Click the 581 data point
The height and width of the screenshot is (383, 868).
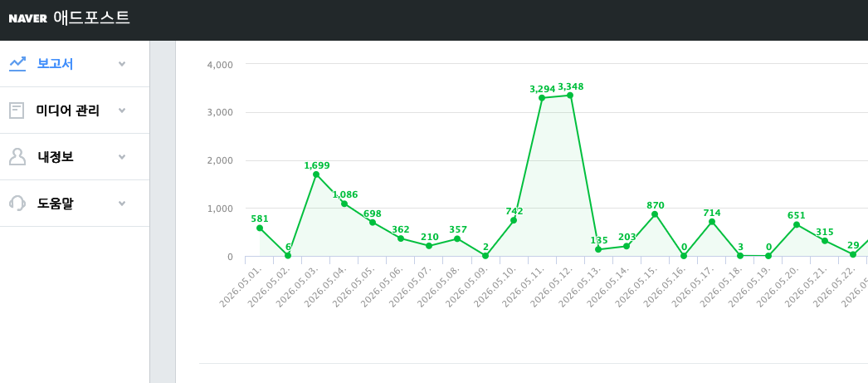pos(260,228)
